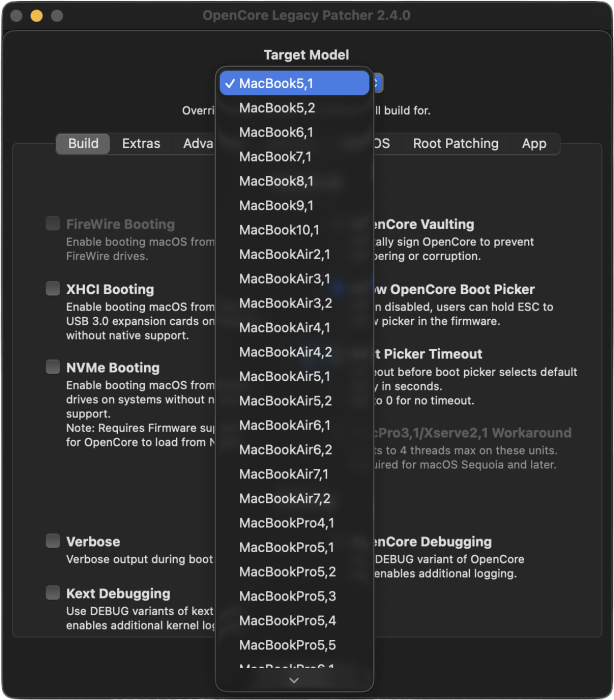Select MacBook7,1 entry

pyautogui.click(x=294, y=157)
